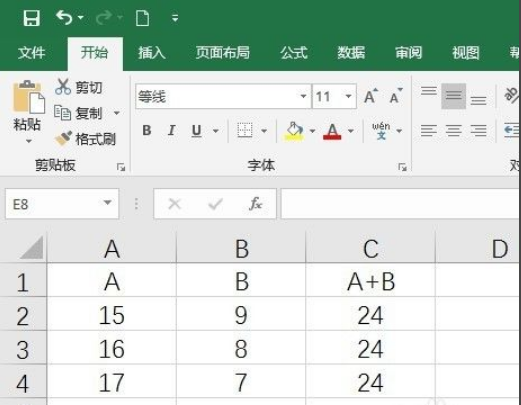Screen dimensions: 521x405
Task: Switch to the 插入 (Insert) tab
Action: (x=152, y=53)
